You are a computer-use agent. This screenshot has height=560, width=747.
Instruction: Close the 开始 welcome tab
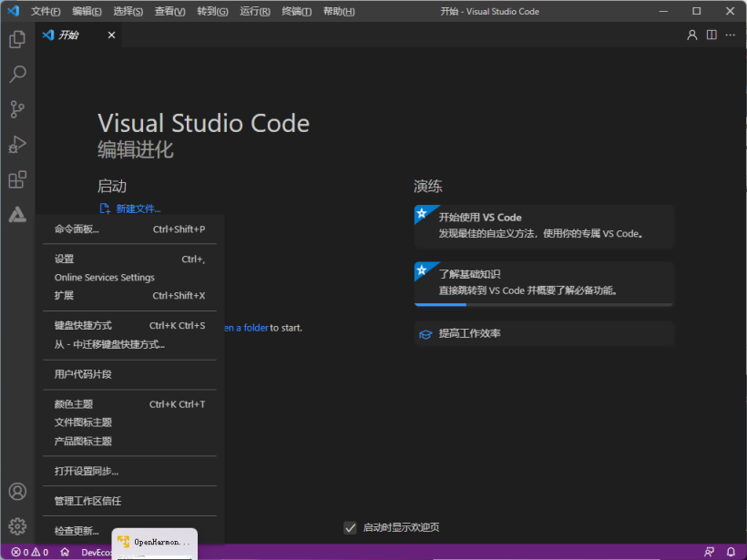coord(111,36)
